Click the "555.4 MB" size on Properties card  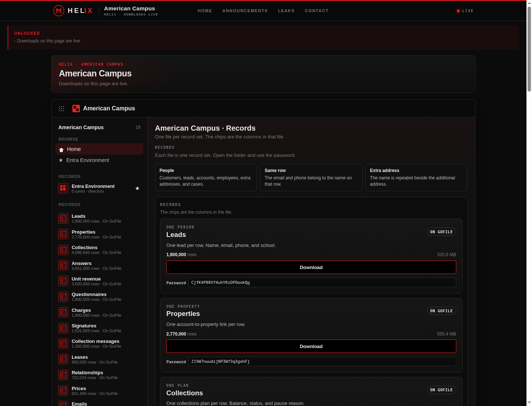447,334
